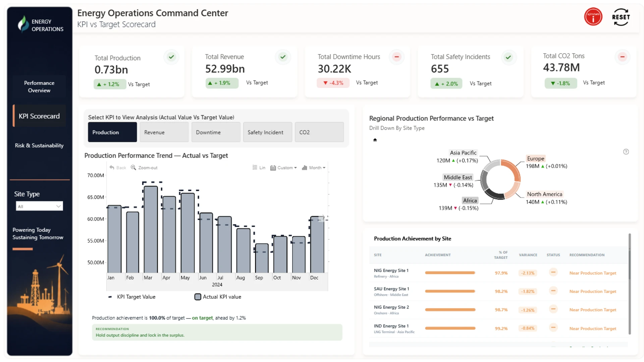Click the home icon in regional chart

tap(375, 140)
